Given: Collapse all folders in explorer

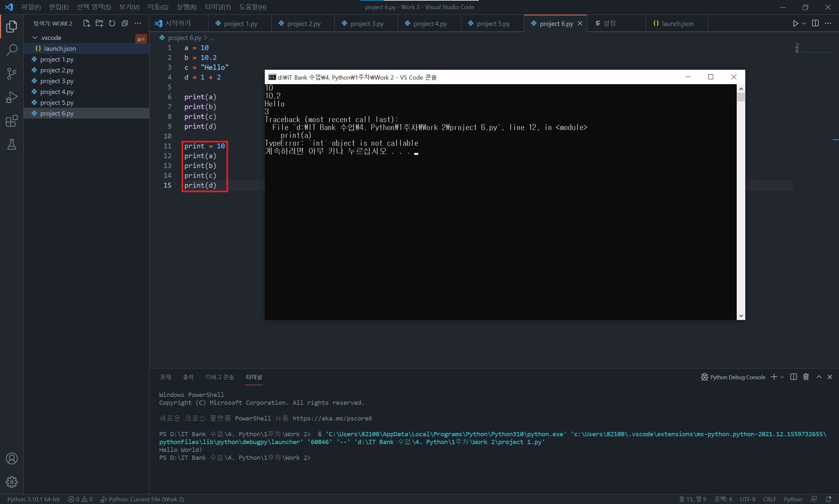Looking at the screenshot, I should pyautogui.click(x=125, y=23).
